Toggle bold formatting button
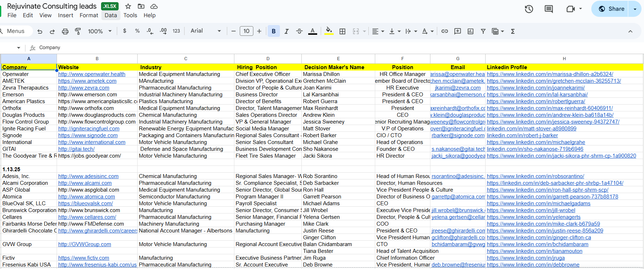This screenshot has width=644, height=269. (x=273, y=32)
